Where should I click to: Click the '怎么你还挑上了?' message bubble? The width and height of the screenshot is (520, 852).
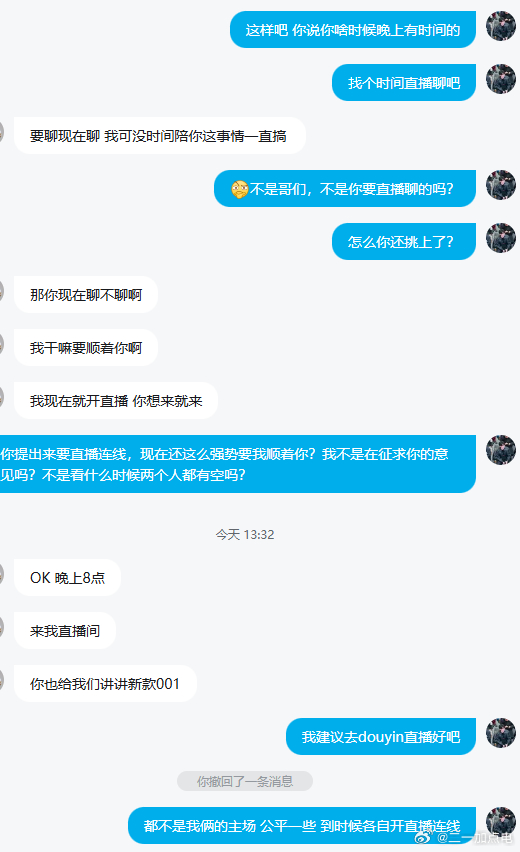tap(404, 242)
